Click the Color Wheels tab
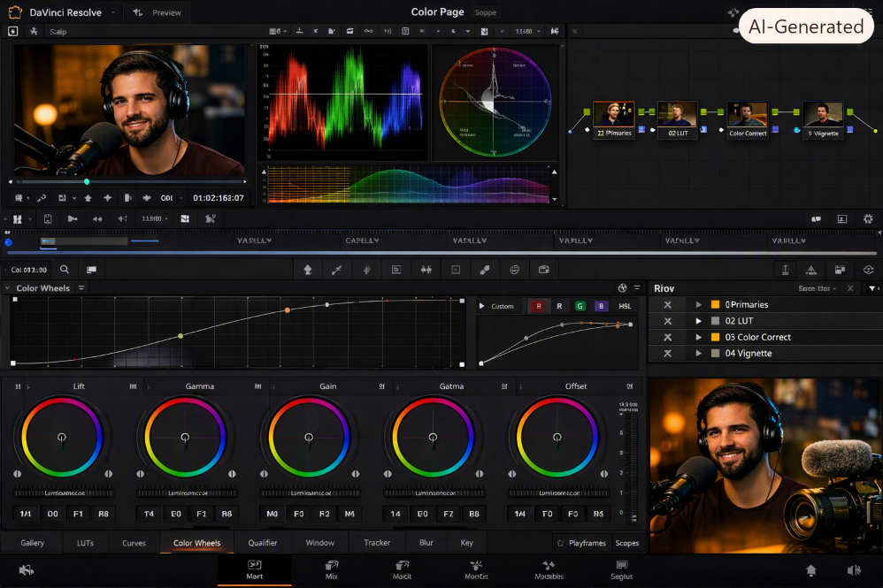The height and width of the screenshot is (588, 883). coord(196,543)
